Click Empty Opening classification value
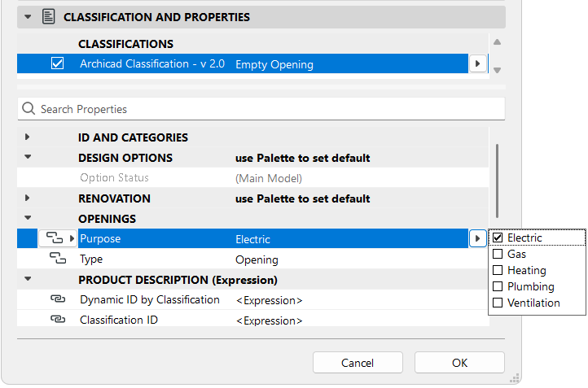Viewport: 588px width, 388px height. pyautogui.click(x=274, y=64)
